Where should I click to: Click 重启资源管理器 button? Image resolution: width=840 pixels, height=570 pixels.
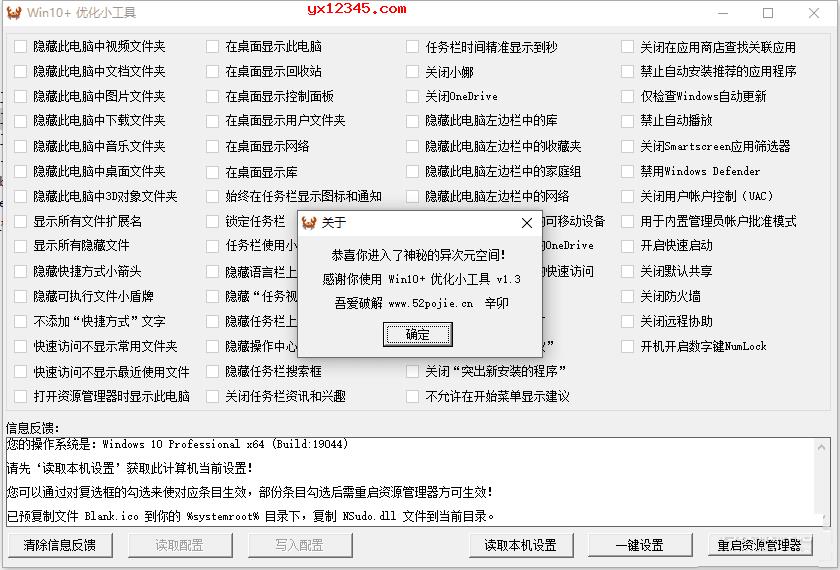tap(760, 545)
